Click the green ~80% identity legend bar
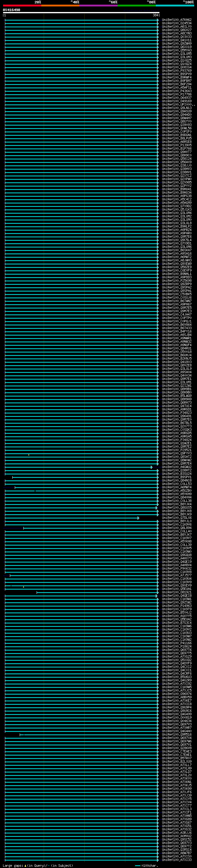The image size is (197, 868). pos(137,6)
